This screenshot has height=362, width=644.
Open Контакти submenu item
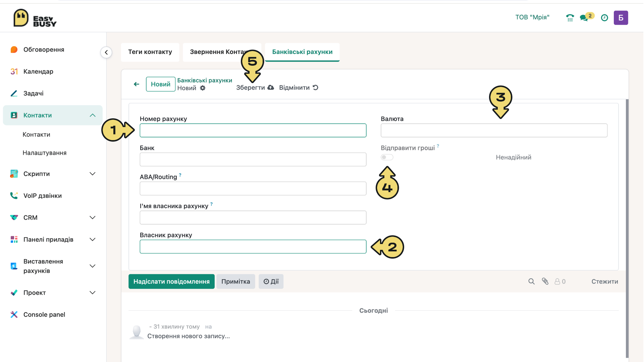point(36,134)
